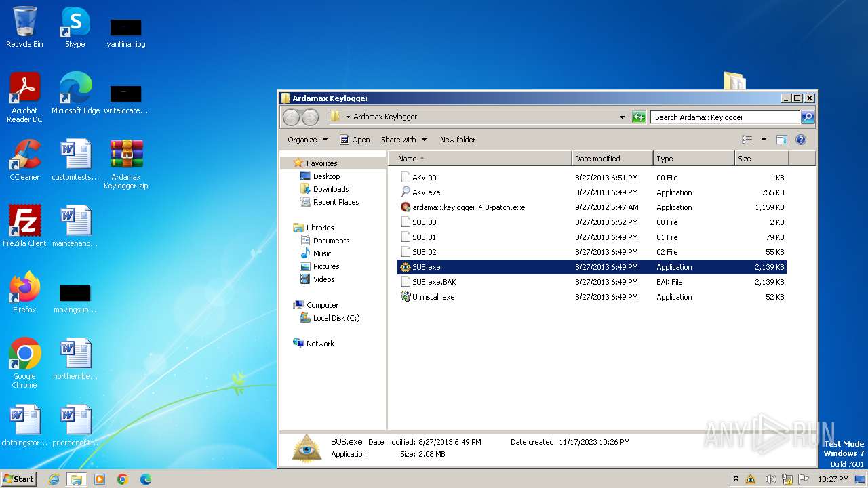Click the search magnifier icon
868x488 pixels.
807,117
